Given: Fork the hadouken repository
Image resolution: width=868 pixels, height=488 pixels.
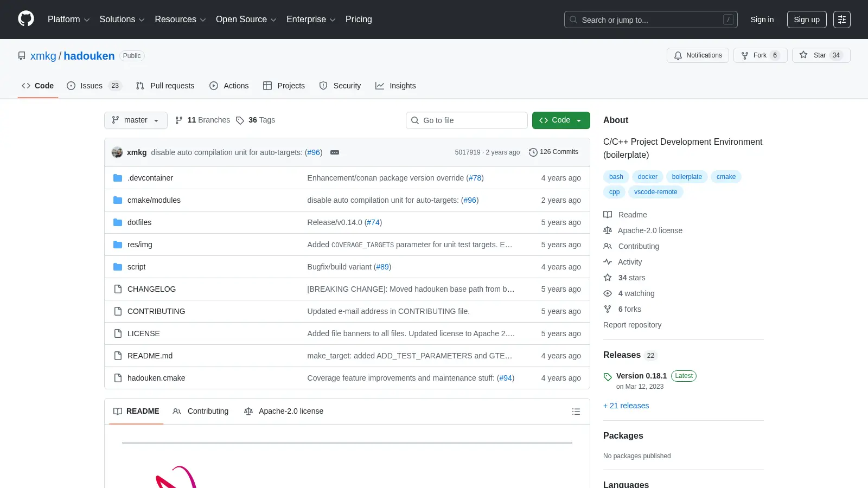Looking at the screenshot, I should [760, 55].
